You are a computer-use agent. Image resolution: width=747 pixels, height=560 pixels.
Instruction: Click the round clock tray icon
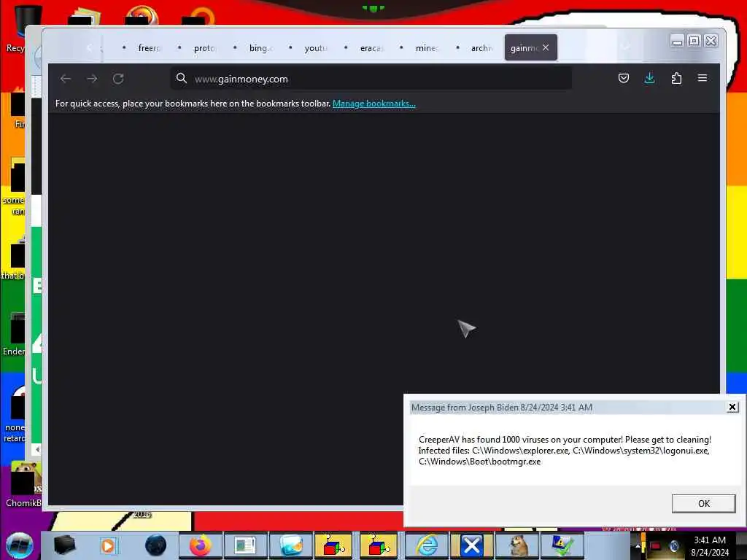[674, 546]
